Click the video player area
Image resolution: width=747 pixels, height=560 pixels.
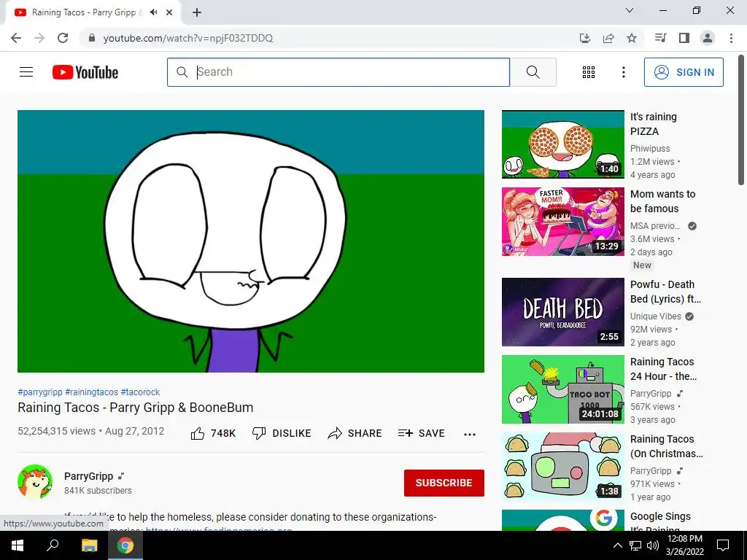251,241
